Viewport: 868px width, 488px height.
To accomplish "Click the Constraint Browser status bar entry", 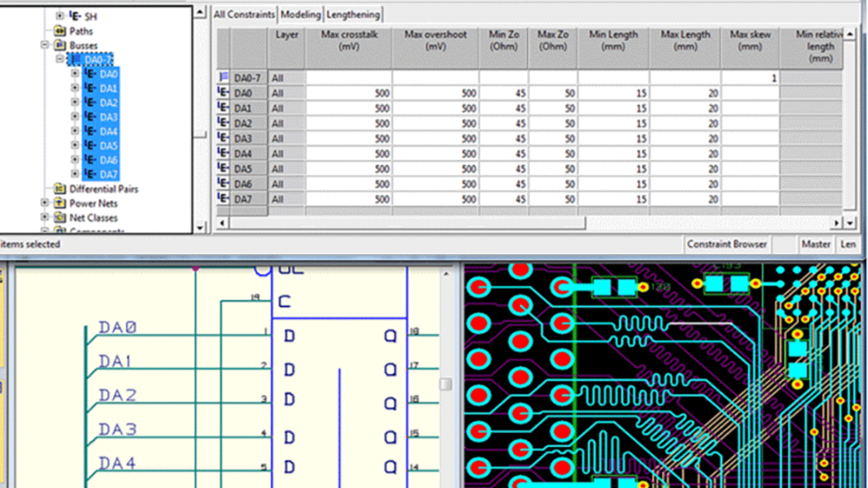I will [726, 244].
